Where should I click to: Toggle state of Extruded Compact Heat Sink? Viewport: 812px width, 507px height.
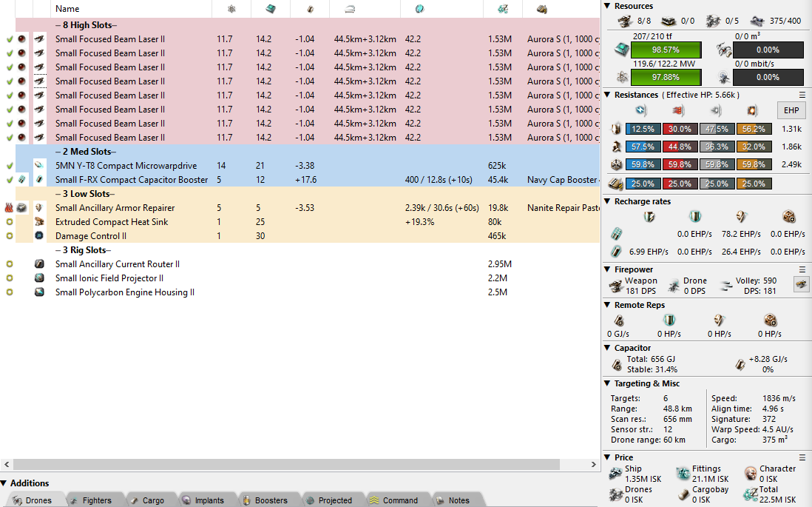point(10,222)
